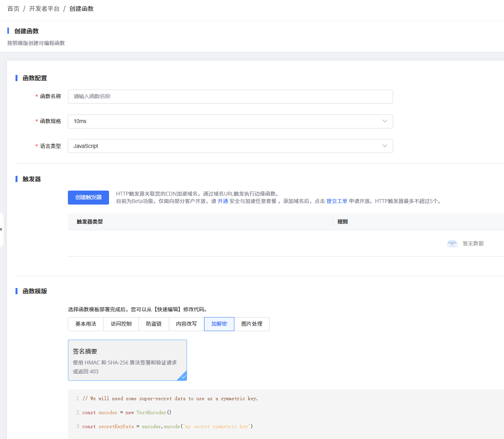Open the 语言类型 JavaScript dropdown
This screenshot has width=504, height=439.
(x=230, y=146)
